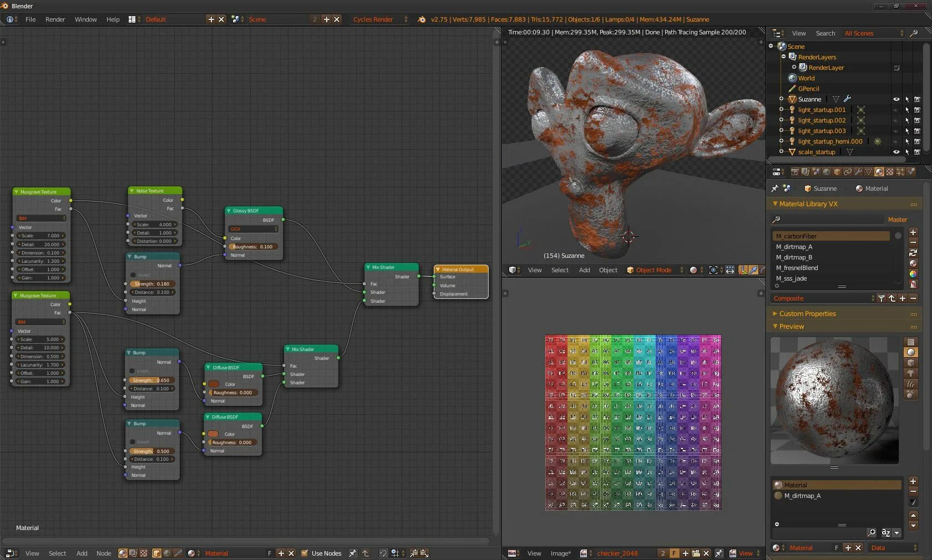932x560 pixels.
Task: Open the Render menu
Action: pyautogui.click(x=55, y=19)
